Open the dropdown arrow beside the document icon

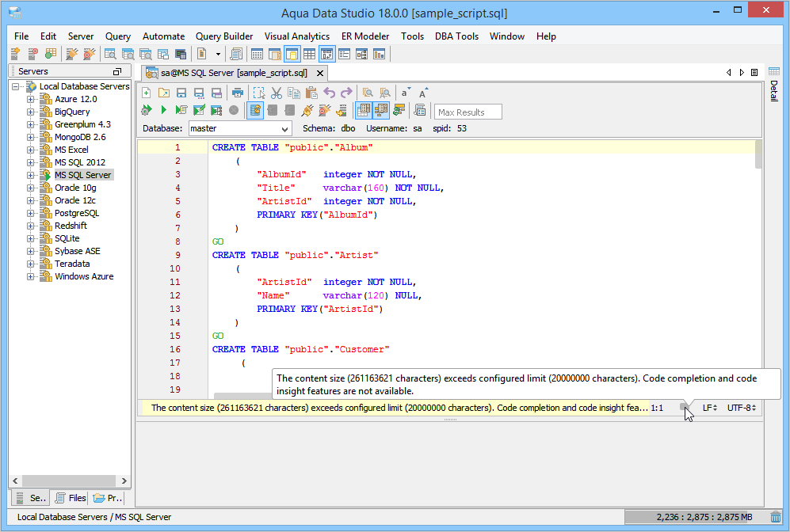click(218, 54)
